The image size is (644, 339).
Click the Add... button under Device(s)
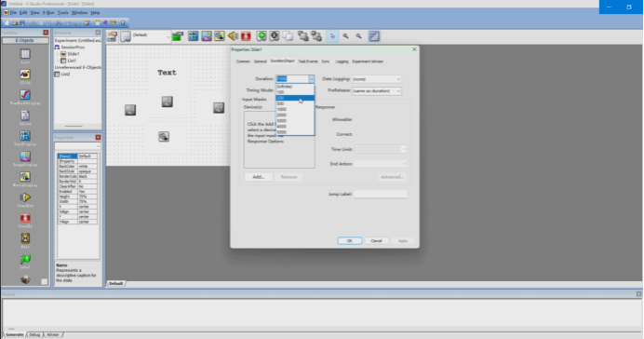tap(259, 177)
